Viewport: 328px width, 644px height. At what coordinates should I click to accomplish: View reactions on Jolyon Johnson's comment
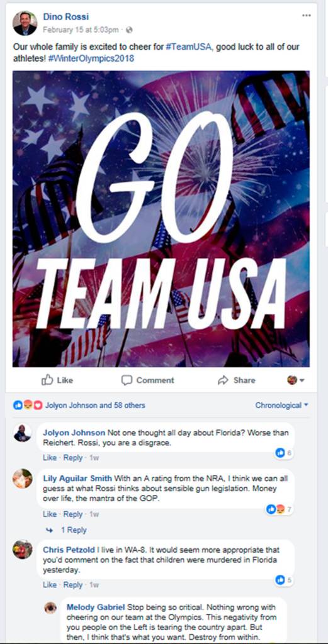click(284, 453)
